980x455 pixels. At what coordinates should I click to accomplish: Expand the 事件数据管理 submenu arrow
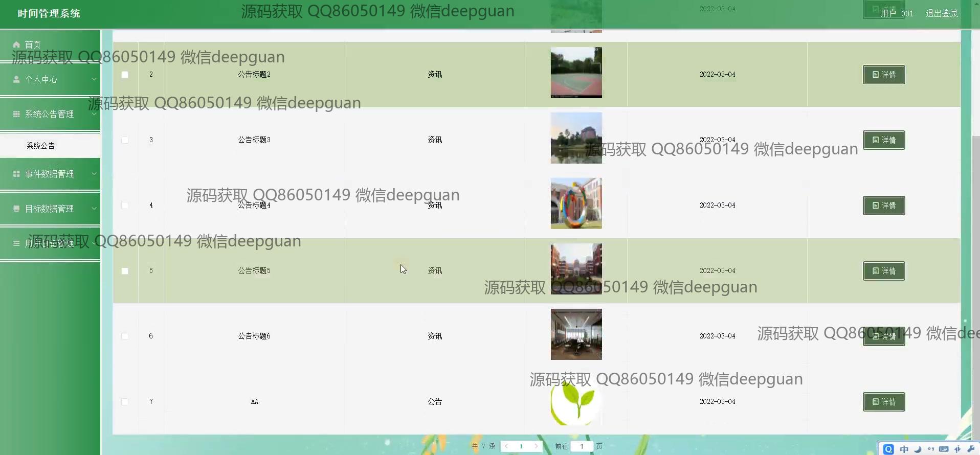click(x=94, y=174)
